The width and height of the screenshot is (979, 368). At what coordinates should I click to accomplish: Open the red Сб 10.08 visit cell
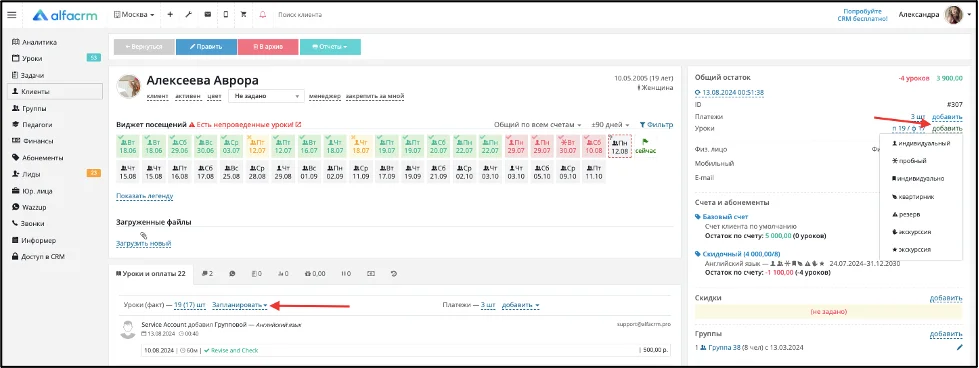pyautogui.click(x=593, y=146)
